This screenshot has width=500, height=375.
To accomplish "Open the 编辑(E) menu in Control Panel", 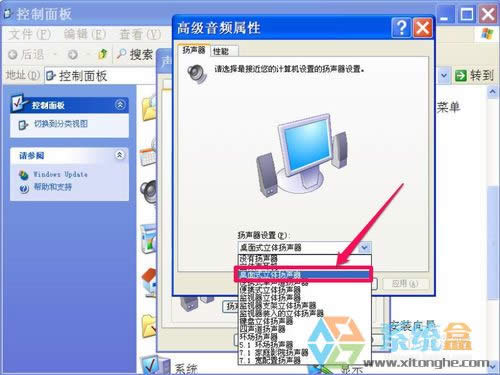I will click(85, 34).
